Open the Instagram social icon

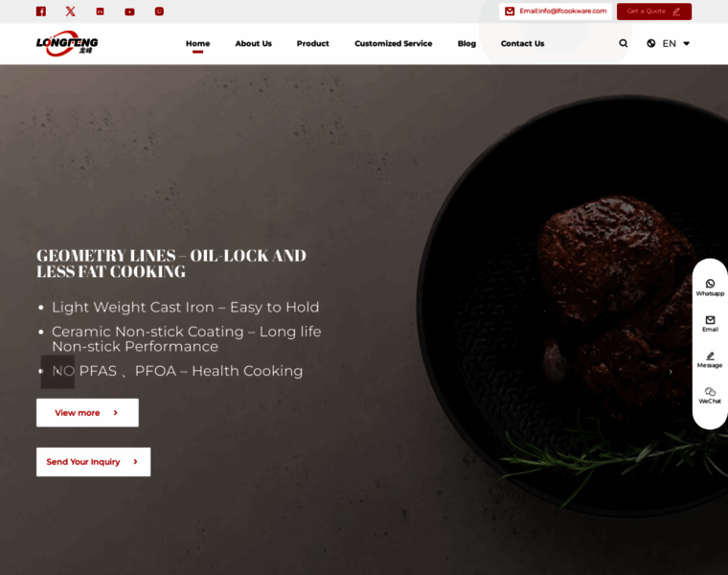[159, 11]
